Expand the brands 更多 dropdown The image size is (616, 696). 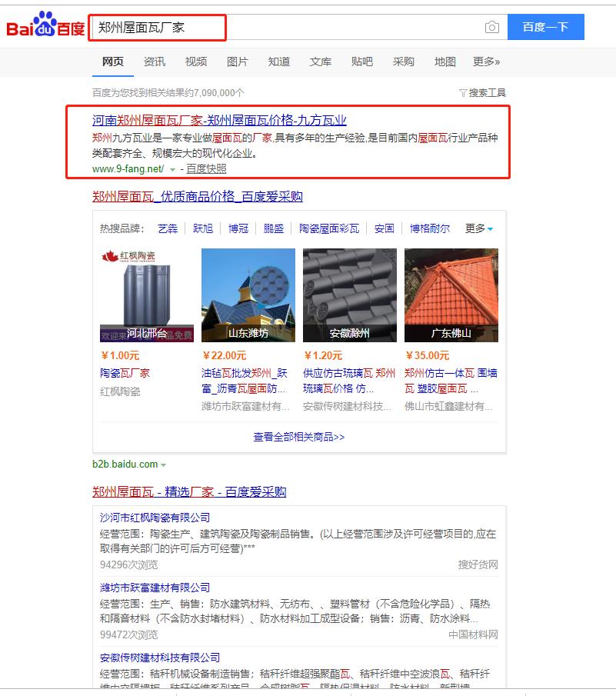click(x=479, y=228)
